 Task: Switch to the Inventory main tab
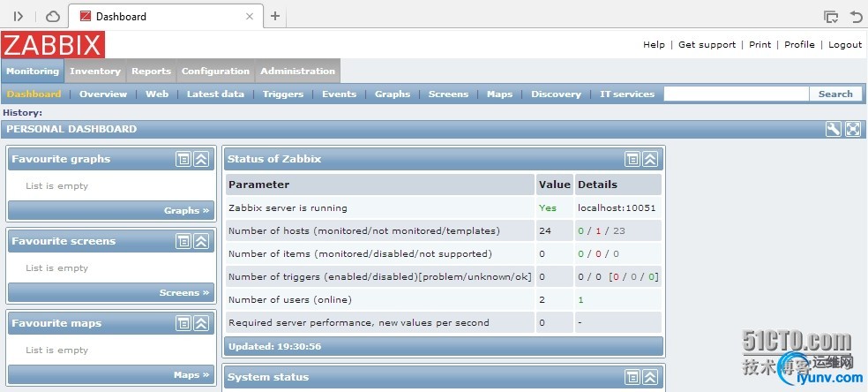pos(95,71)
